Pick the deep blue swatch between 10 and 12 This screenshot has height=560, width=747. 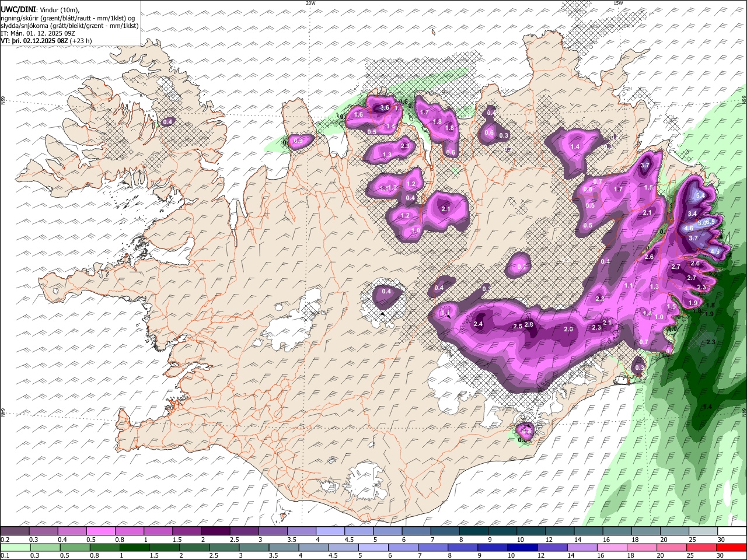tap(523, 548)
